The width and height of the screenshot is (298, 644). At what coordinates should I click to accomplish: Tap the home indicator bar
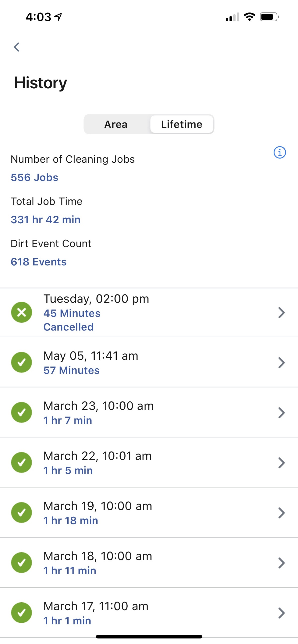[x=149, y=637]
